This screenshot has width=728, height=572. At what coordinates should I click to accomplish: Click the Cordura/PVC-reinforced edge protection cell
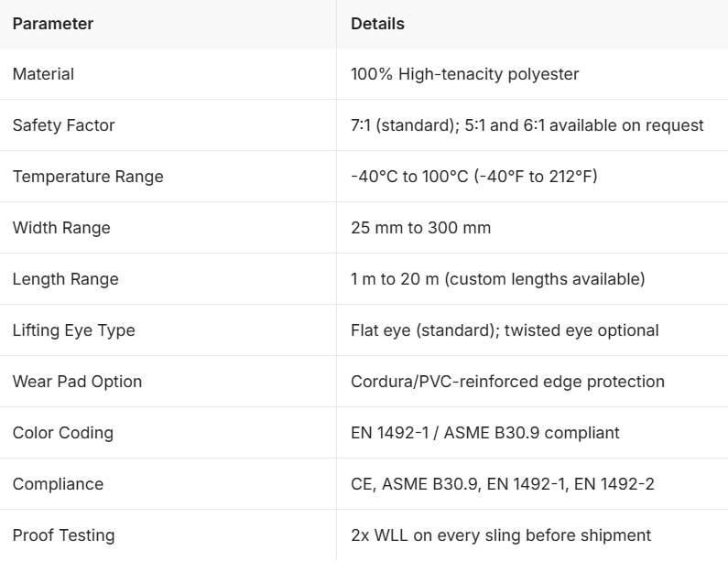507,382
